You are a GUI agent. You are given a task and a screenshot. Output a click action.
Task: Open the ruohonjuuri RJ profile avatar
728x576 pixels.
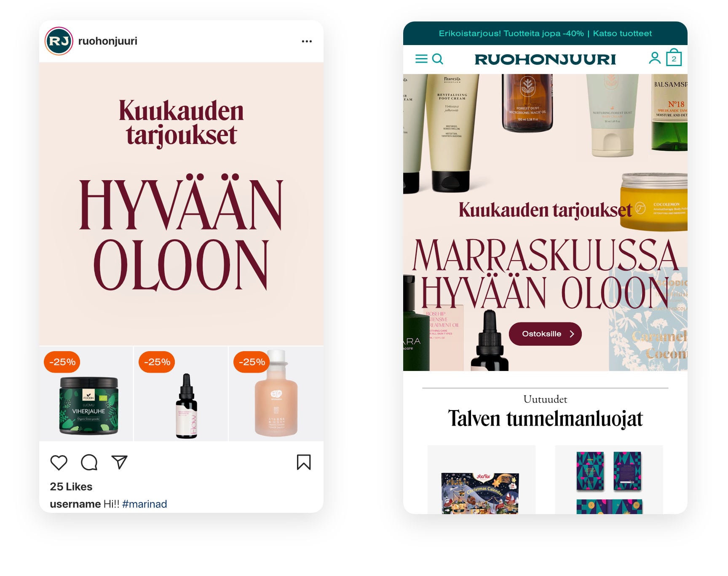pyautogui.click(x=59, y=41)
